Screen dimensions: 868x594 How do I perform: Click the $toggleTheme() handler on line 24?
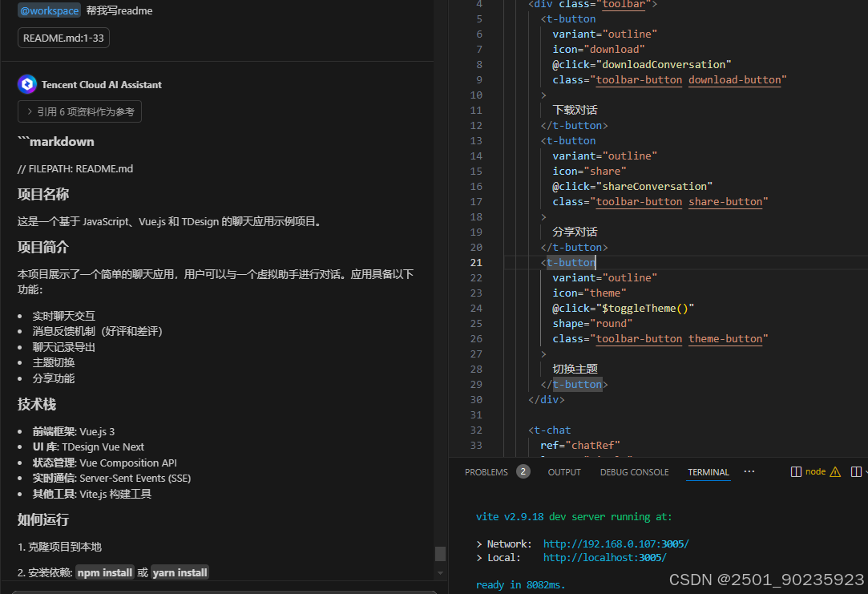(645, 309)
